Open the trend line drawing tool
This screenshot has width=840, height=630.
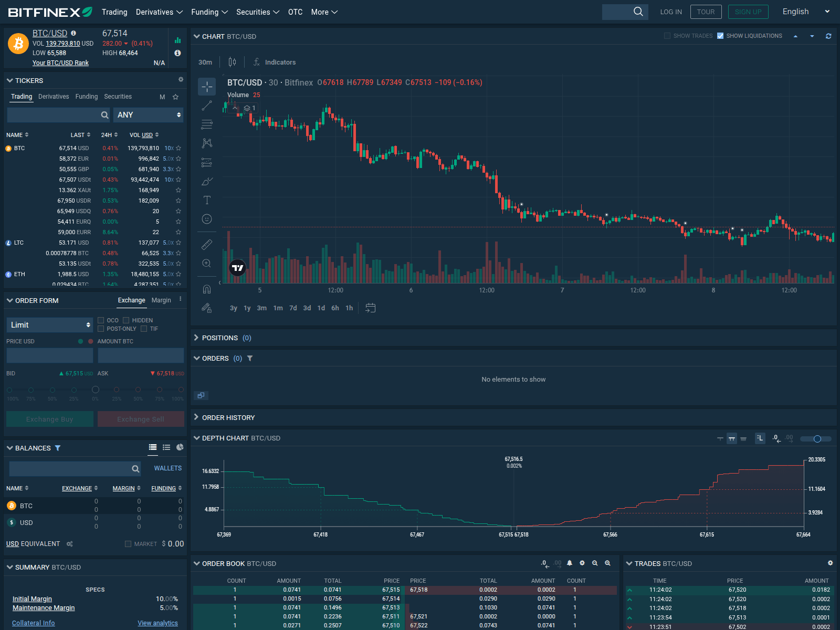click(207, 105)
